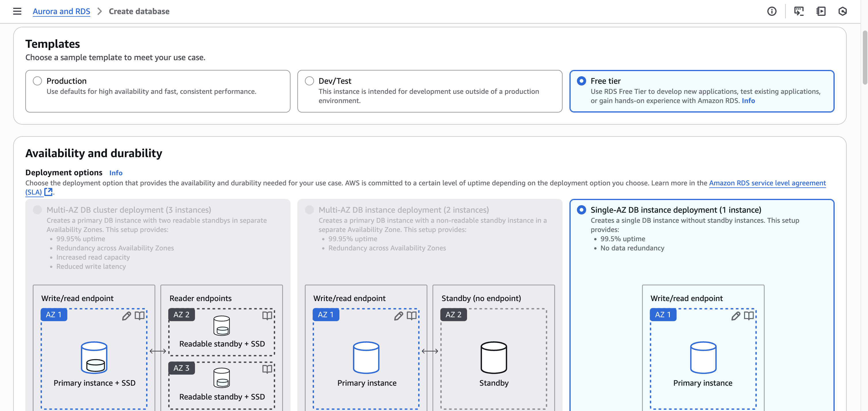The width and height of the screenshot is (868, 411).
Task: Open Info link next to Deployment options
Action: (x=116, y=173)
